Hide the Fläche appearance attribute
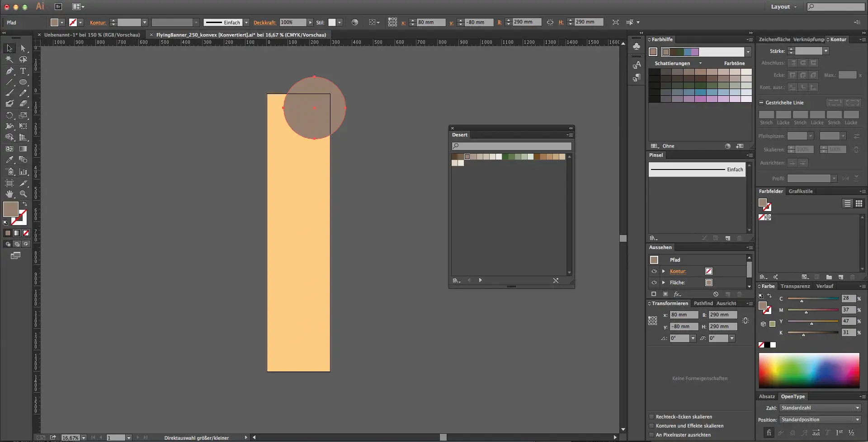This screenshot has width=868, height=442. click(x=654, y=282)
